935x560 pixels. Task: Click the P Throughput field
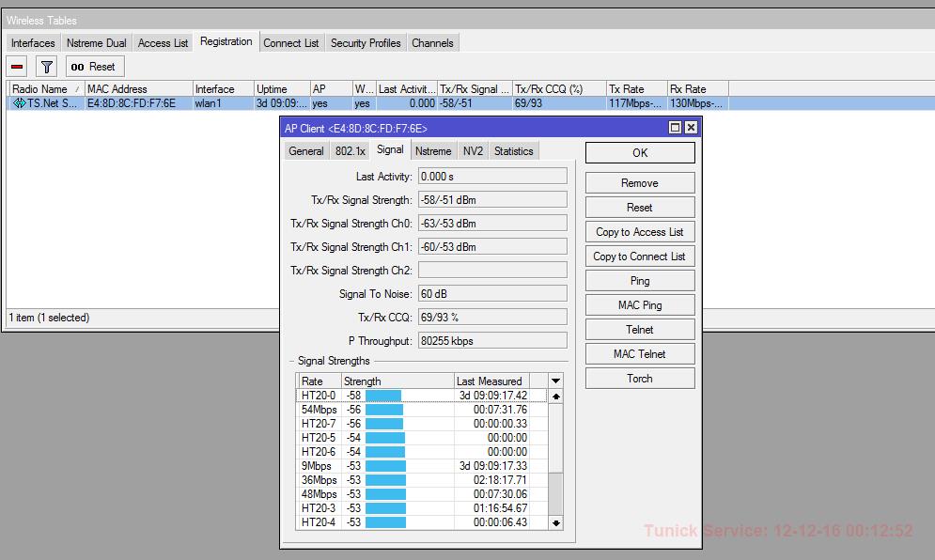coord(492,341)
